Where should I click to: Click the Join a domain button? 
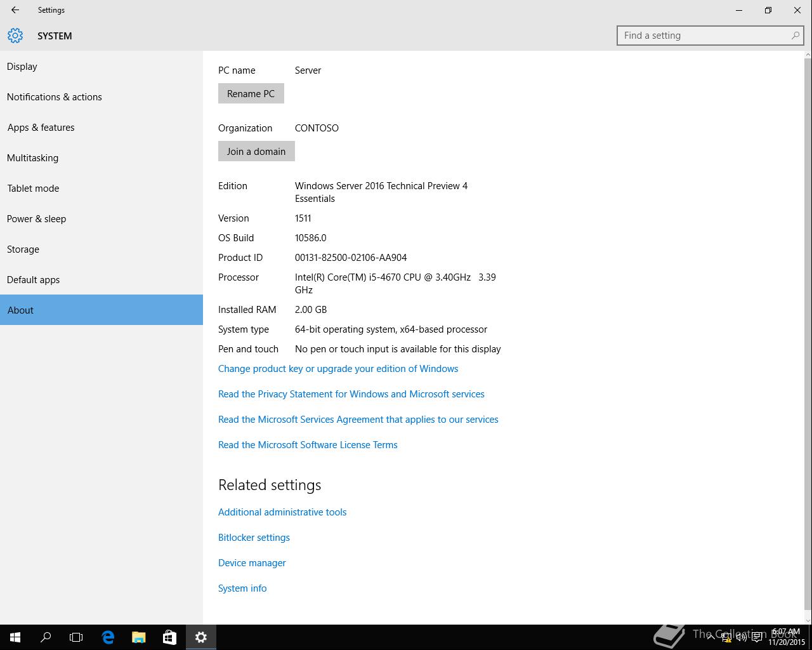(256, 151)
